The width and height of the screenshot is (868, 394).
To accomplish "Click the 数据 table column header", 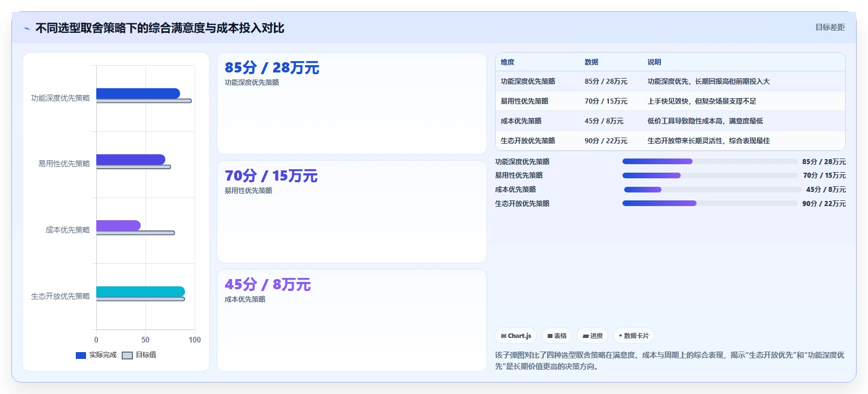I will [x=591, y=62].
